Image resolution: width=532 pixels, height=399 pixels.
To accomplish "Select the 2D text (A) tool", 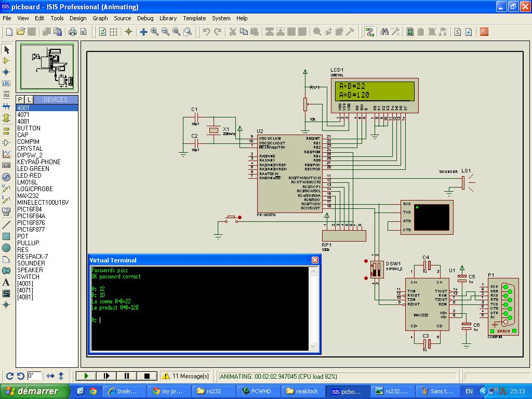I will point(6,282).
